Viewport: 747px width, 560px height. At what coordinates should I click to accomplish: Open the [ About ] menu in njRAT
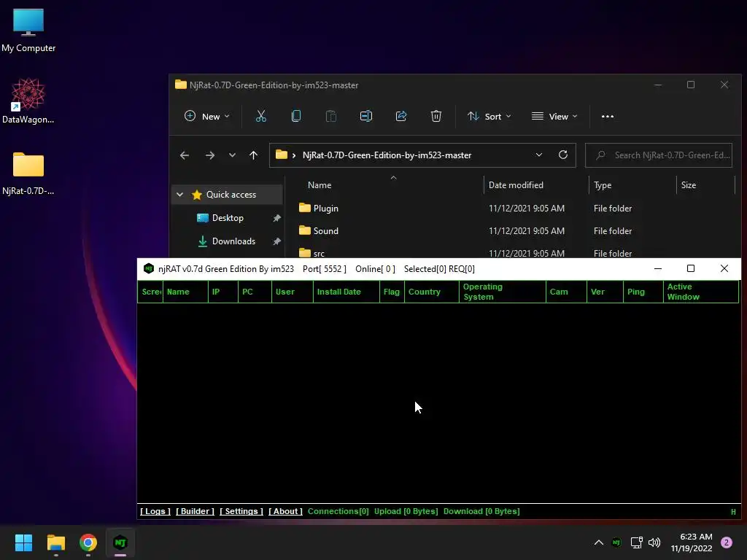pyautogui.click(x=285, y=511)
